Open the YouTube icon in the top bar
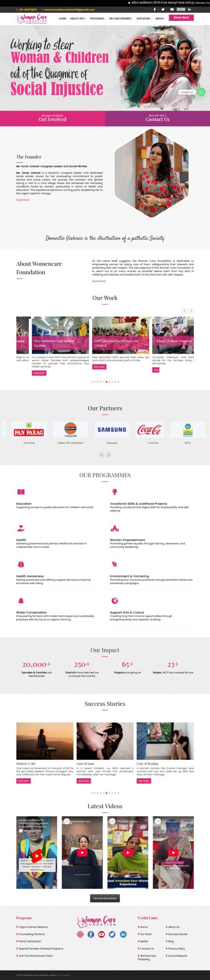 coord(172,10)
